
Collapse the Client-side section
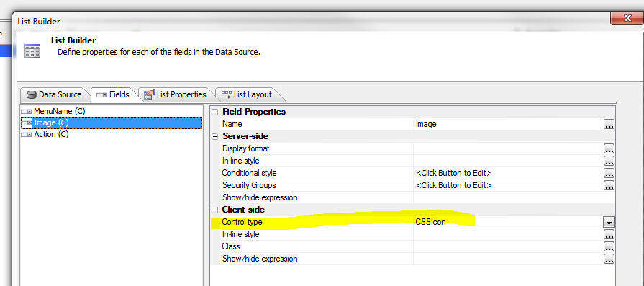point(215,210)
